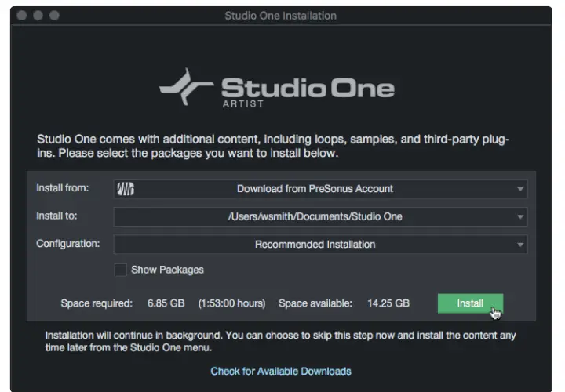
Task: Click the Studio One Artist logo
Action: pos(277,88)
